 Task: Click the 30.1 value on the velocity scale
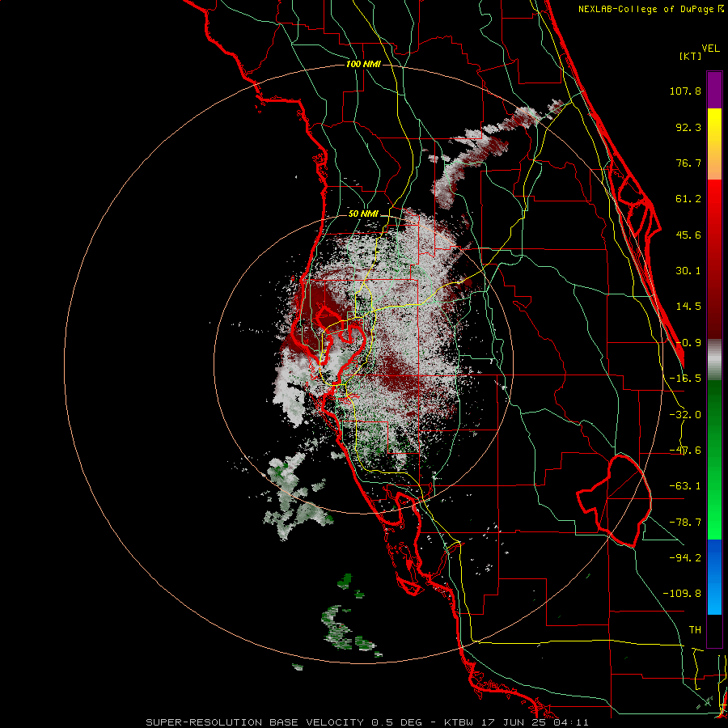click(688, 271)
